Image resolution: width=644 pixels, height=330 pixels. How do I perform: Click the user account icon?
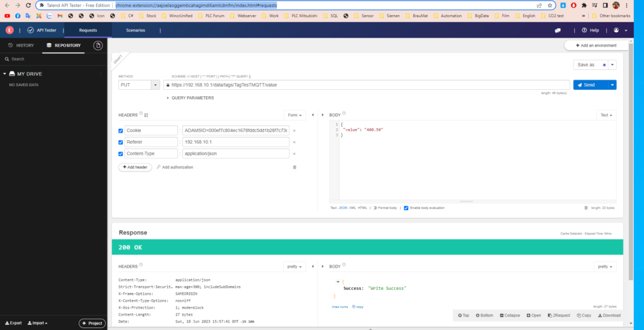[616, 30]
